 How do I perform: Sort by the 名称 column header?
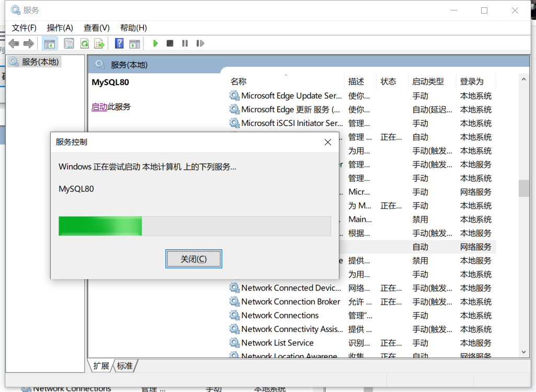(238, 82)
